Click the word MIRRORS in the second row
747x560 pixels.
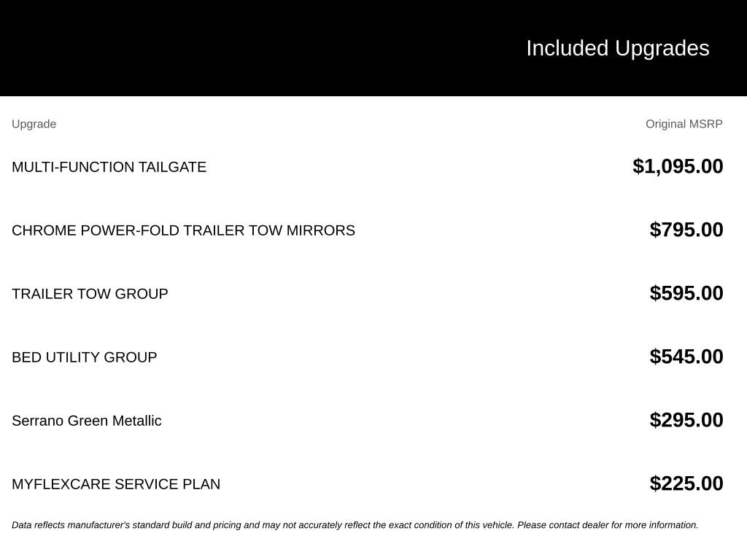(321, 230)
